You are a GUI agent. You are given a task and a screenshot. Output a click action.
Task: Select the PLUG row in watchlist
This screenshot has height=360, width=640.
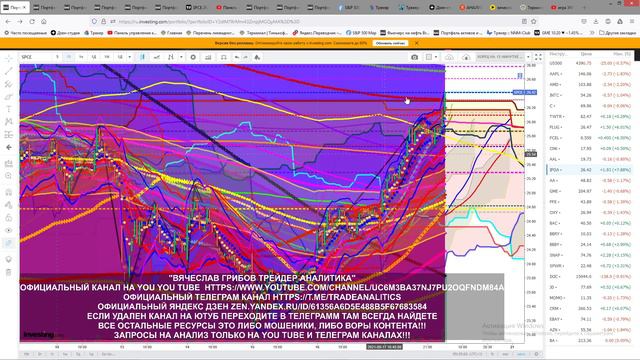coord(589,127)
